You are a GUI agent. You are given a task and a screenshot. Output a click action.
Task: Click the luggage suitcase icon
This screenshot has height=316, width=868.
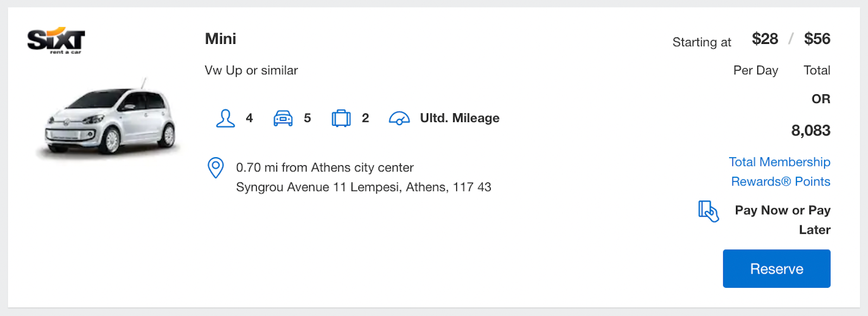coord(341,118)
